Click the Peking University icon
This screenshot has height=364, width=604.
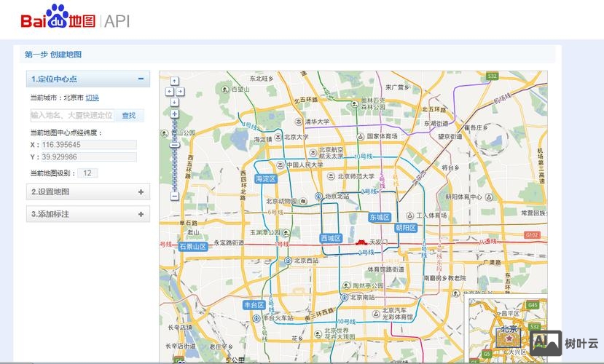coord(278,137)
